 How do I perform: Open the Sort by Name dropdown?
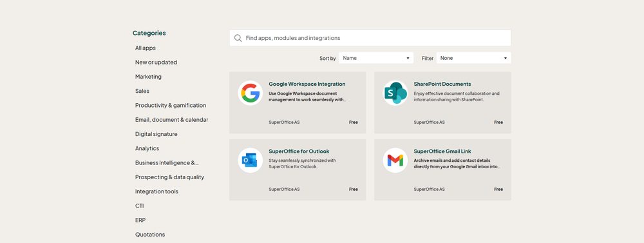click(376, 58)
